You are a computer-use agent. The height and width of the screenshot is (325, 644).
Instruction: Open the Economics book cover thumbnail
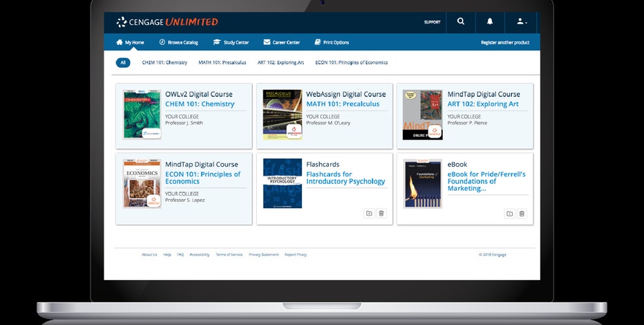click(142, 184)
